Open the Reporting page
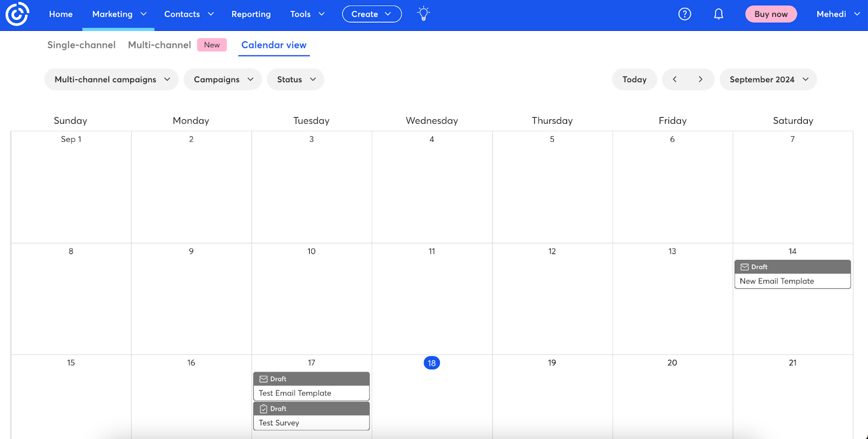868x439 pixels. click(251, 14)
